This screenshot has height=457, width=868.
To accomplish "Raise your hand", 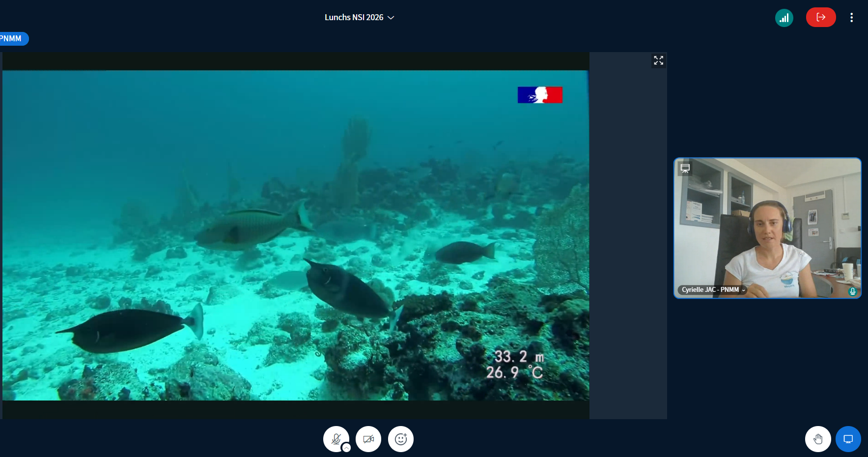I will pyautogui.click(x=818, y=439).
